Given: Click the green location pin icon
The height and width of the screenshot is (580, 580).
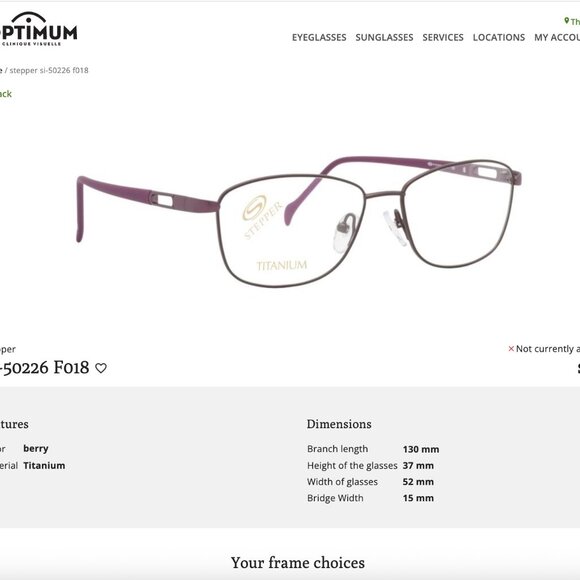Looking at the screenshot, I should pos(566,21).
